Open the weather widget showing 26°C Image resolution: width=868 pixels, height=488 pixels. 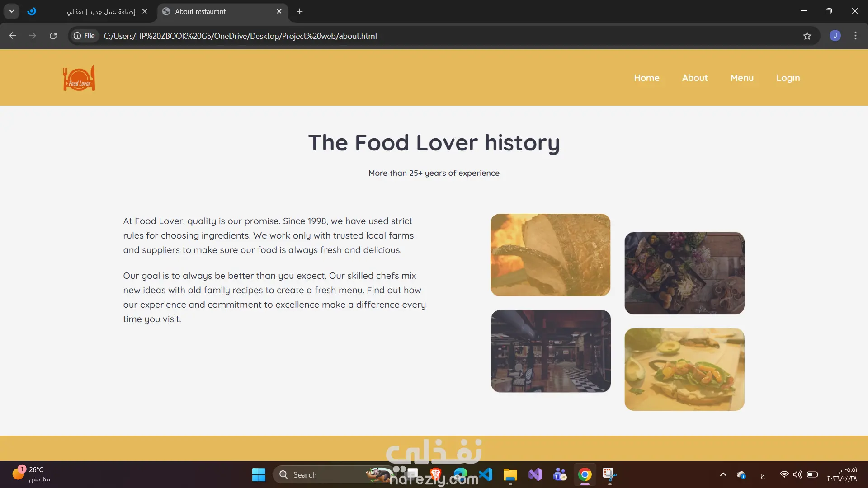tap(32, 474)
